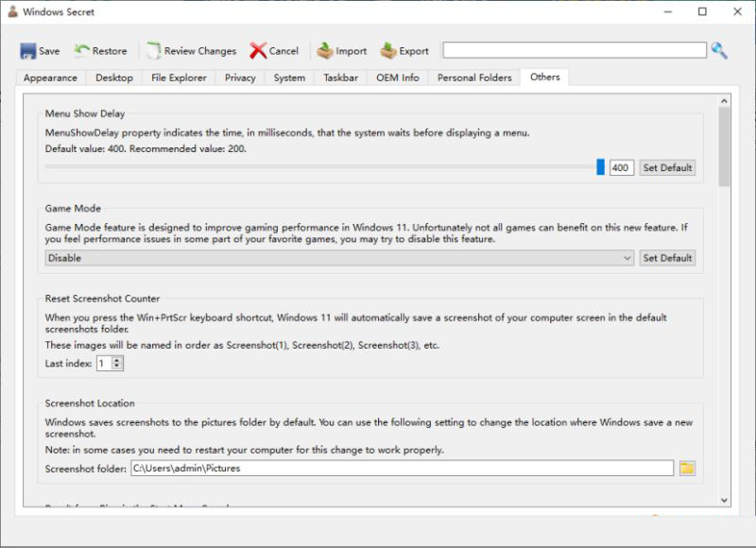Open the Personal Folders tab
The image size is (756, 548).
(474, 77)
